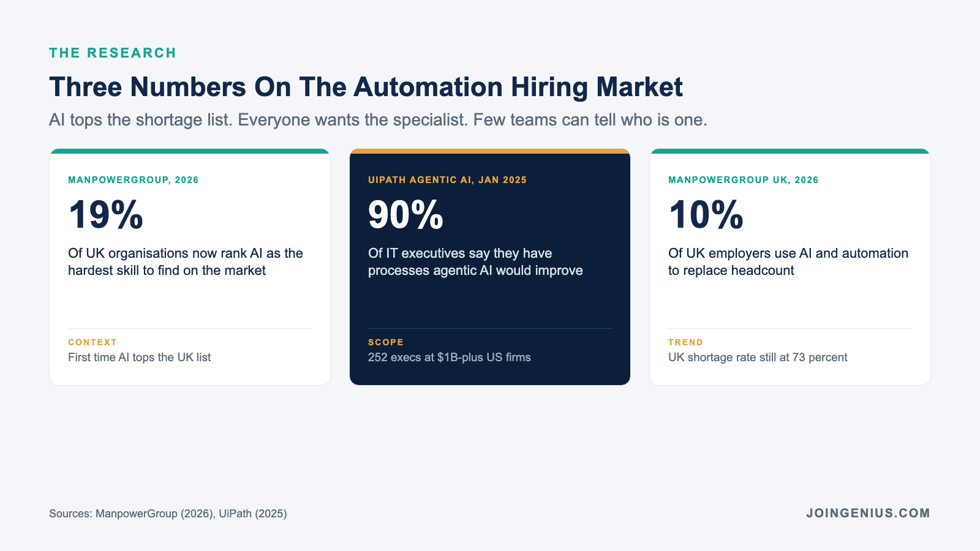980x551 pixels.
Task: Click the 19% statistic
Action: pos(105,215)
